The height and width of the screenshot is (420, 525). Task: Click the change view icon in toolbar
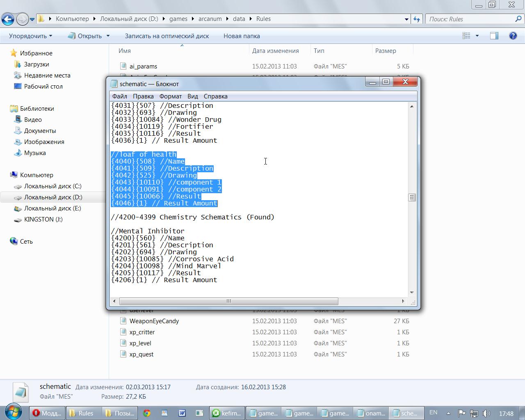[x=466, y=36]
